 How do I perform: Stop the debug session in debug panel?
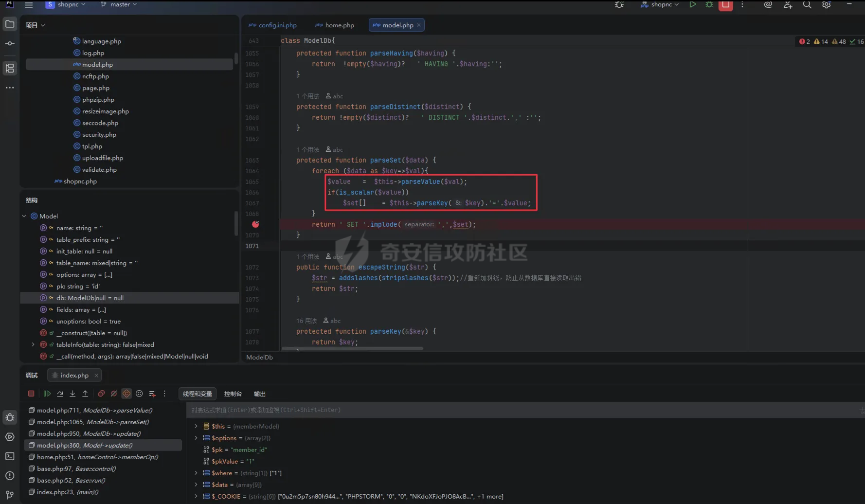tap(31, 394)
